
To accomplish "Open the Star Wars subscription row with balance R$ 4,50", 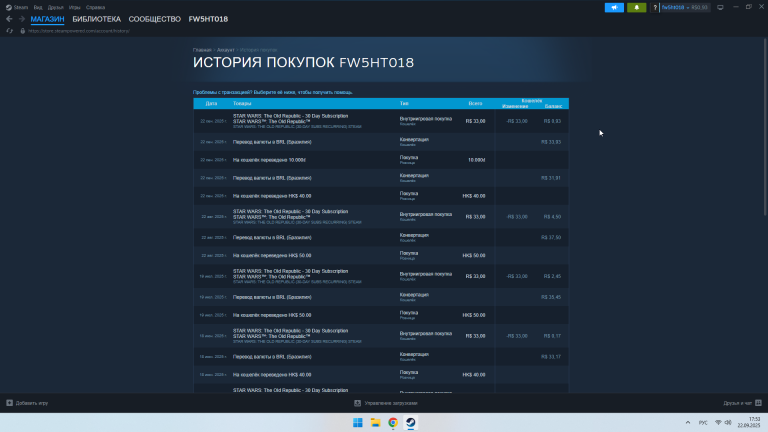I will [x=381, y=216].
